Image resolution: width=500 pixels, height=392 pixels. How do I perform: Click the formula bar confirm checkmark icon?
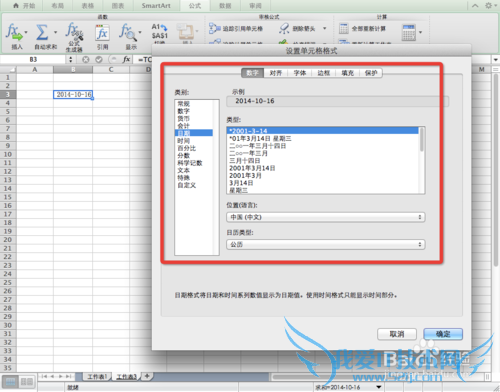click(x=99, y=59)
